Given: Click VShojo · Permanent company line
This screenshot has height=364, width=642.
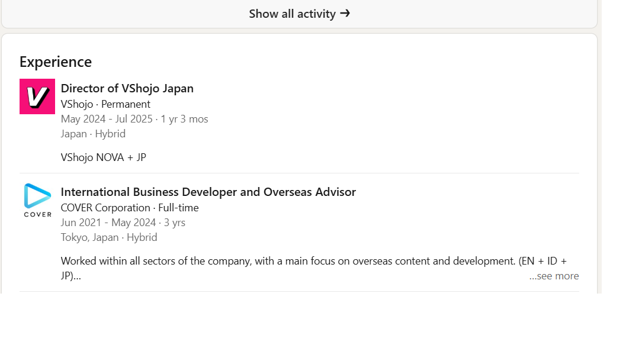Looking at the screenshot, I should pos(105,104).
